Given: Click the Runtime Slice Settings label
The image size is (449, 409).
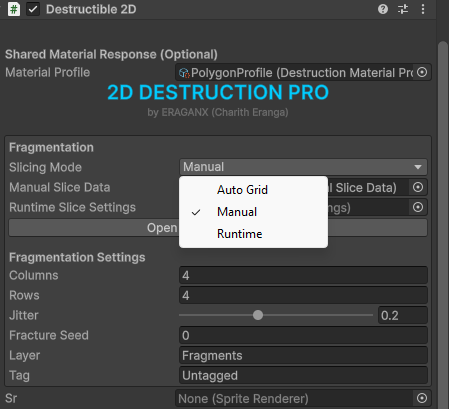Looking at the screenshot, I should [x=72, y=207].
